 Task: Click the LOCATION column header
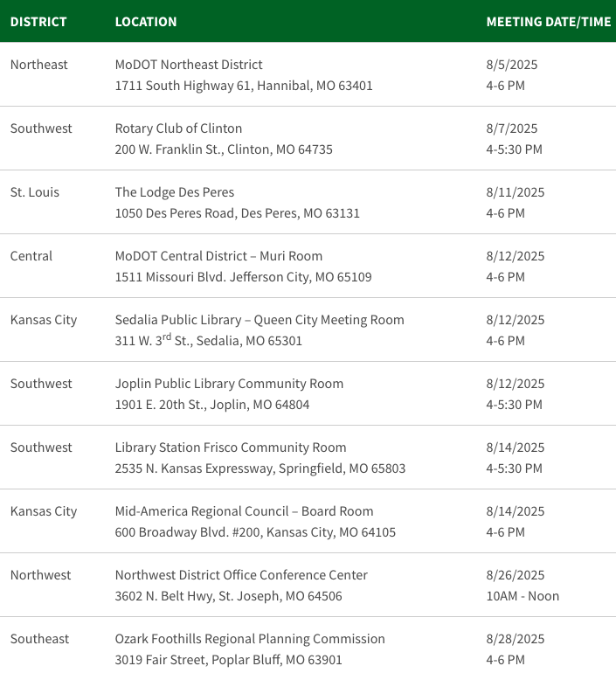tap(146, 22)
